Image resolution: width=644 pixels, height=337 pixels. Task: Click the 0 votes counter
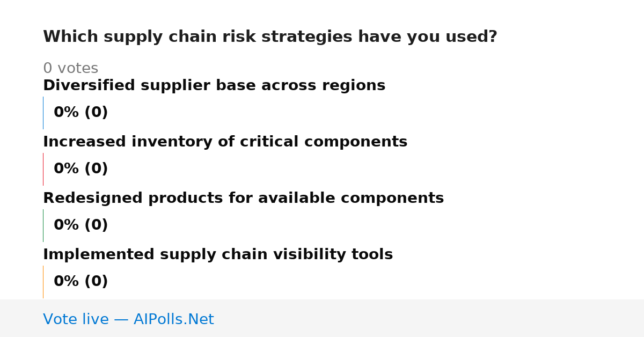pyautogui.click(x=70, y=69)
